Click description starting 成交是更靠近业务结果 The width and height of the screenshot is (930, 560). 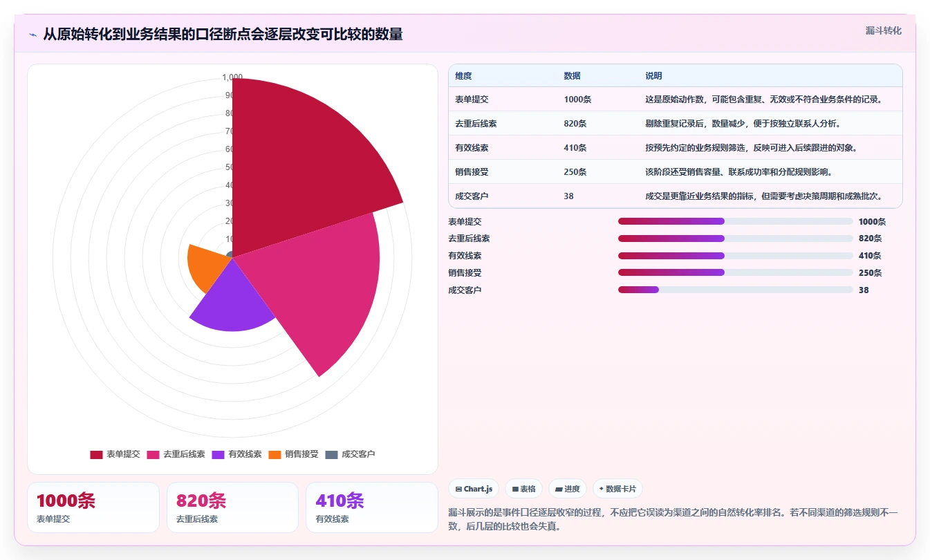[764, 196]
